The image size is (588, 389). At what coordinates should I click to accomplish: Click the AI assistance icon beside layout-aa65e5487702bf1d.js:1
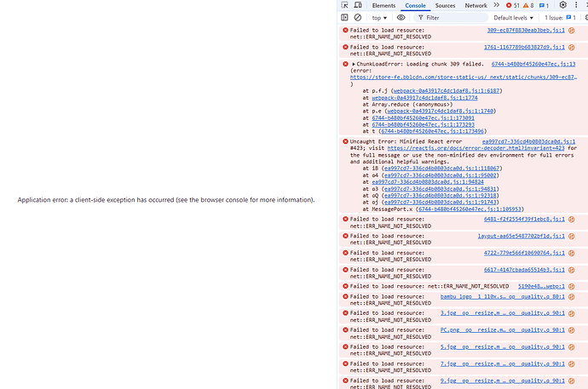[572, 237]
